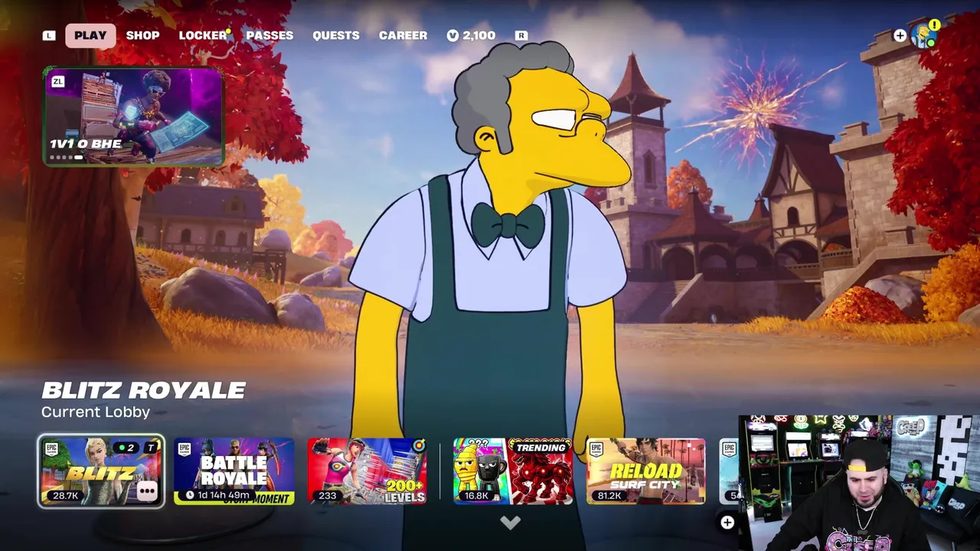Screen dimensions: 980x551
Task: Add a friend with top plus icon
Action: point(900,35)
